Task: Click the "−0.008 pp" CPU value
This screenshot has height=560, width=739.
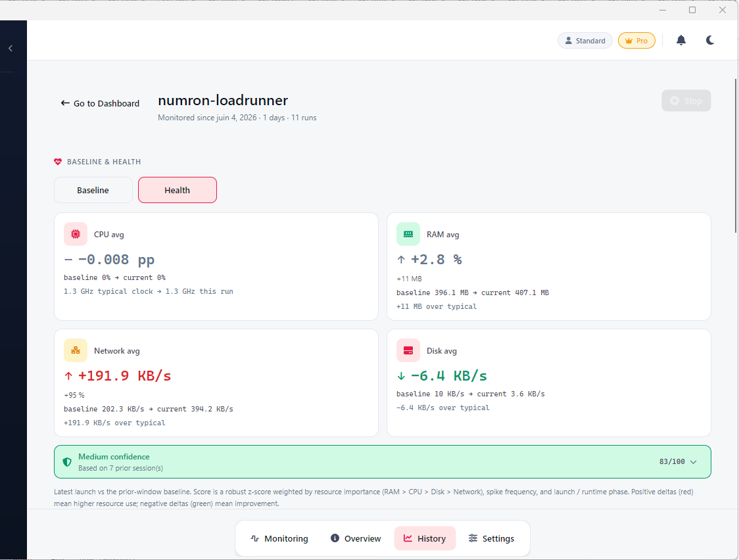Action: click(x=116, y=260)
